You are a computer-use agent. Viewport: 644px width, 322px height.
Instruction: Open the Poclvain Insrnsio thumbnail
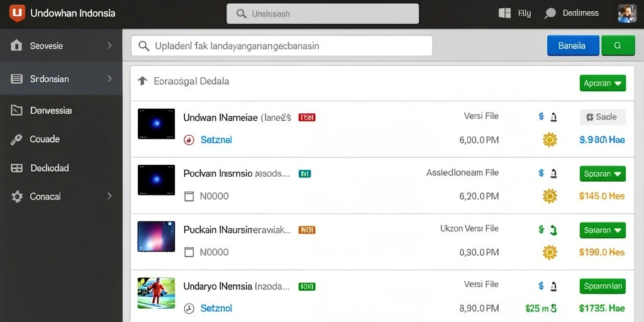tap(156, 179)
